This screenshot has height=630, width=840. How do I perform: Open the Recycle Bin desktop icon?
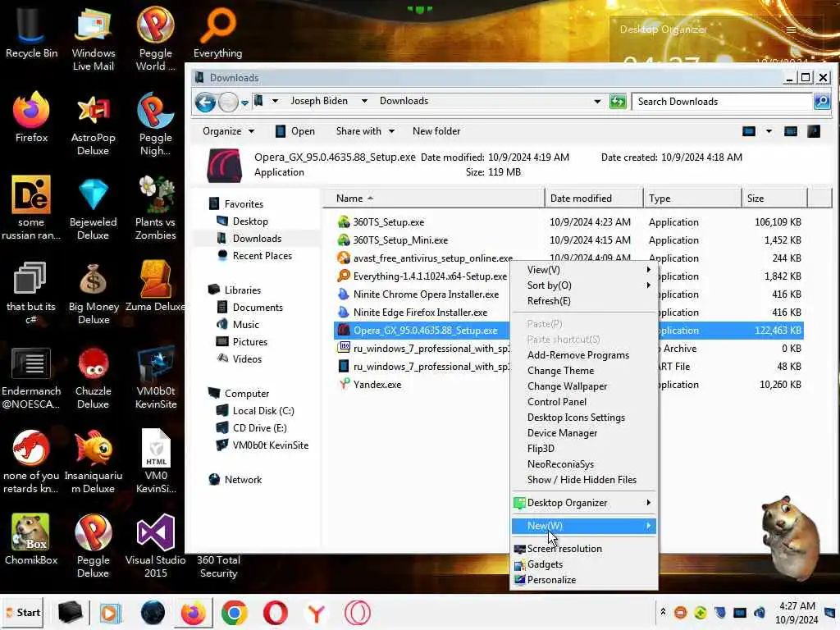click(x=31, y=34)
